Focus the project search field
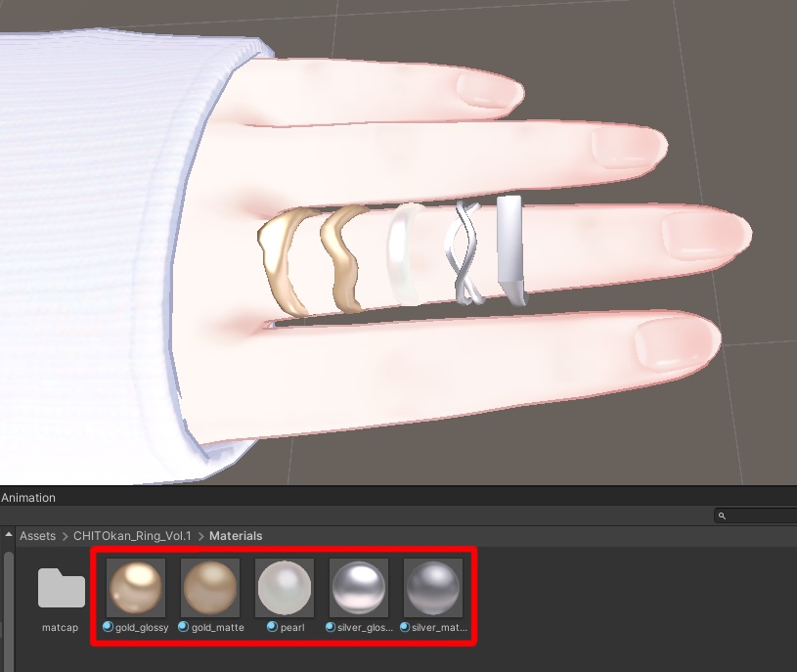797x672 pixels. coord(756,515)
